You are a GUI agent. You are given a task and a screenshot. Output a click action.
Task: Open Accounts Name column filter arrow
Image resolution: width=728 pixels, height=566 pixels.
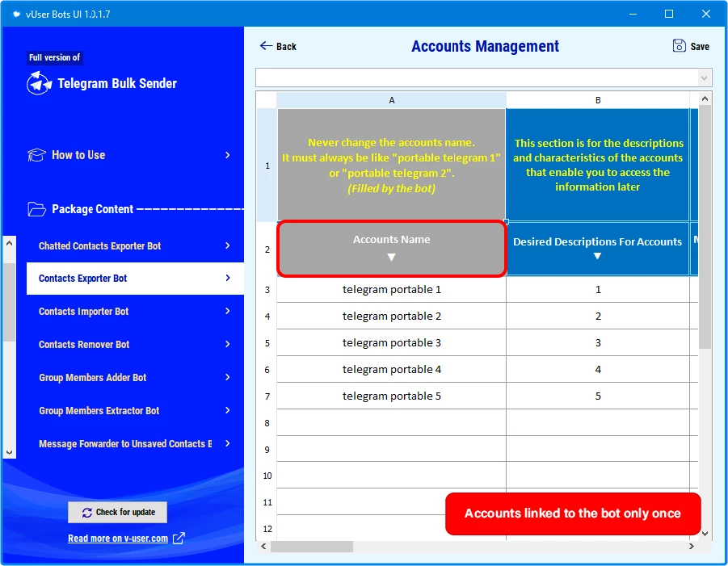click(391, 257)
